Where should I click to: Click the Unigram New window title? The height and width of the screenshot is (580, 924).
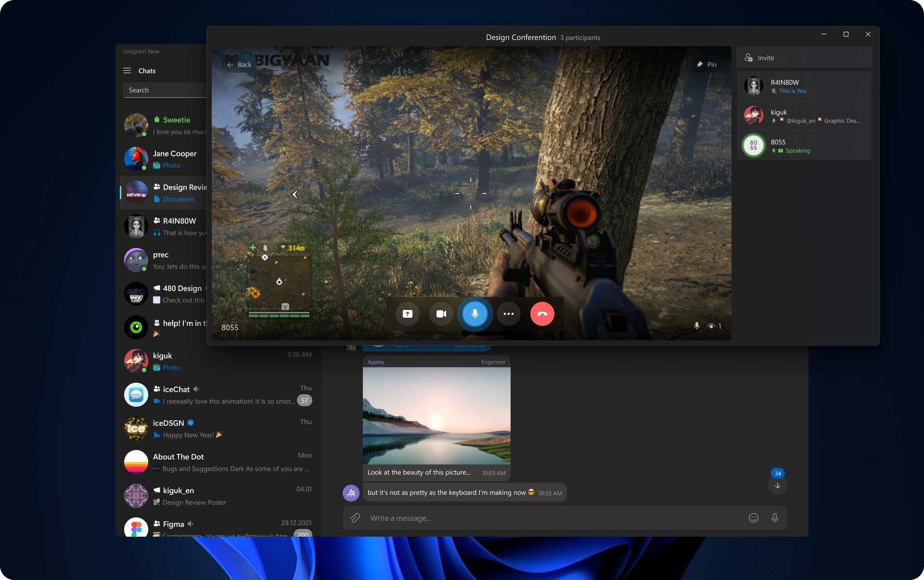pos(141,52)
